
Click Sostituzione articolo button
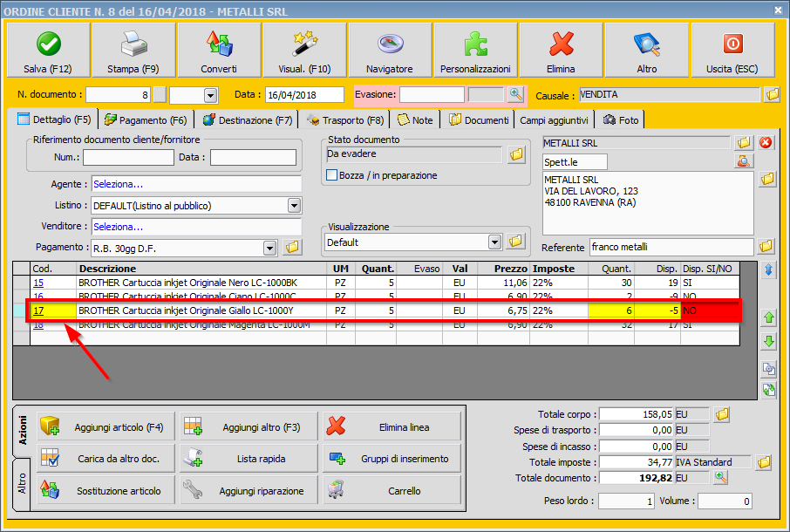coord(106,490)
